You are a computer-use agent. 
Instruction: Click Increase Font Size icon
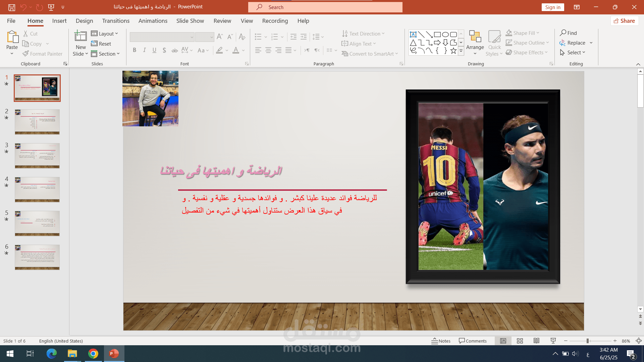(x=220, y=37)
